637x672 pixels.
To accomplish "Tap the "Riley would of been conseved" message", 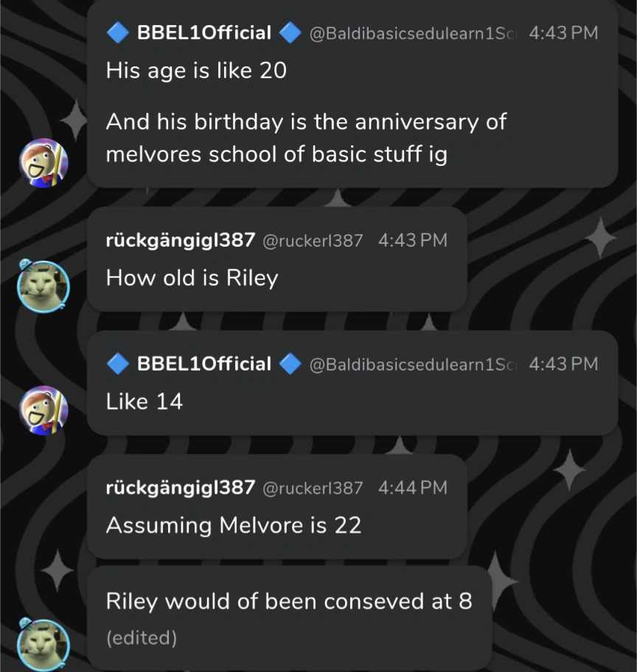I will coord(288,601).
